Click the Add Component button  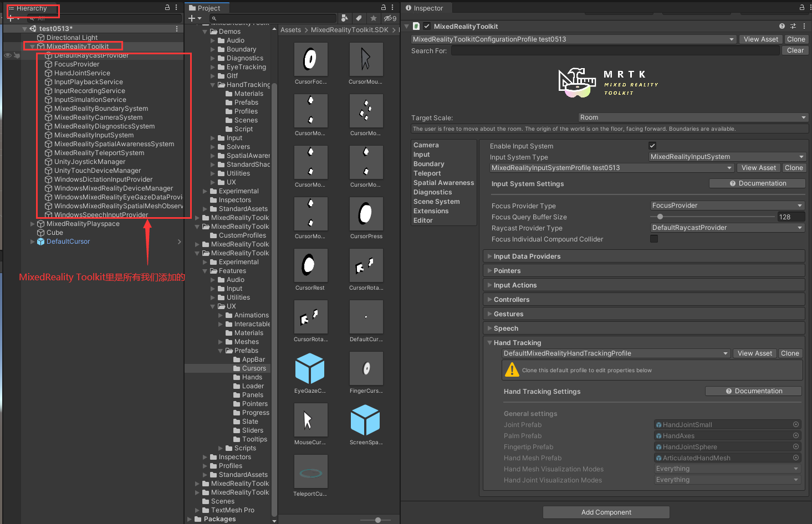pos(605,512)
